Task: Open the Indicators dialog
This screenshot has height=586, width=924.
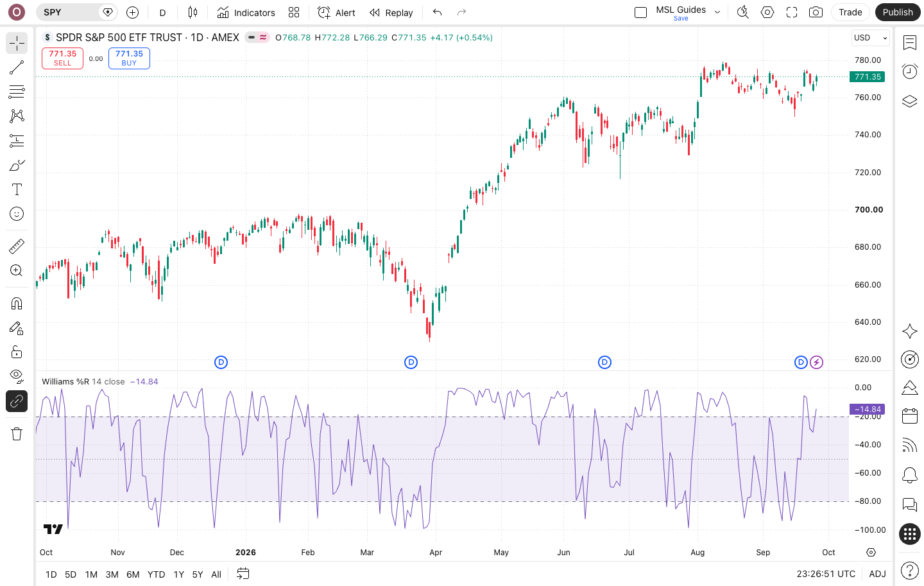Action: [246, 12]
